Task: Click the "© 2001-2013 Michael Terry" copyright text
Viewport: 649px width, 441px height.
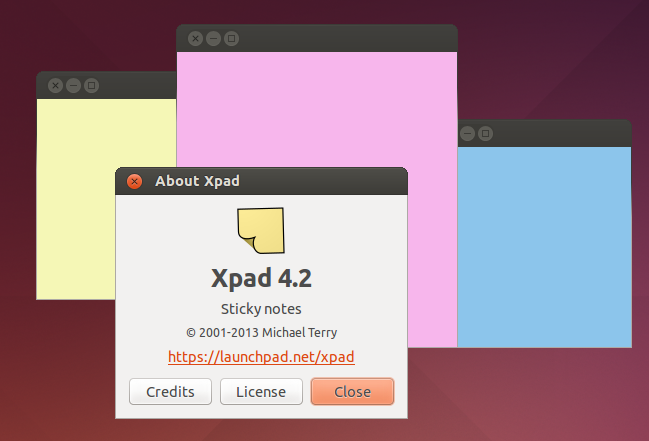Action: (x=261, y=333)
